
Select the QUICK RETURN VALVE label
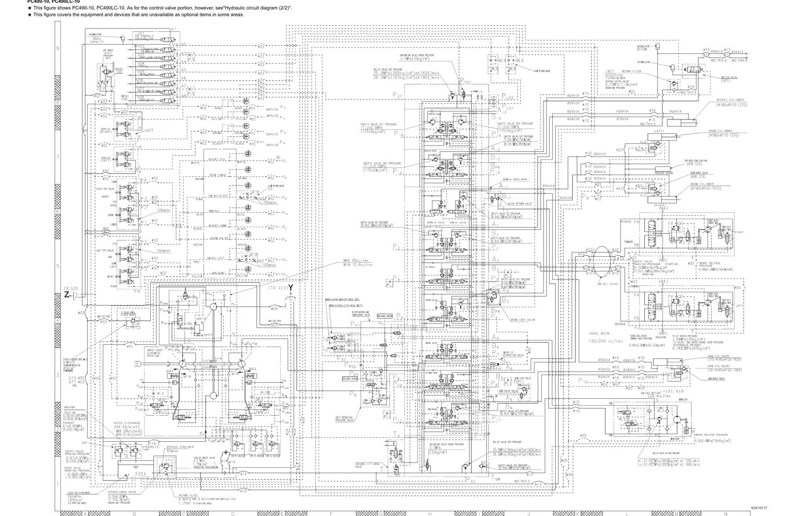520,204
